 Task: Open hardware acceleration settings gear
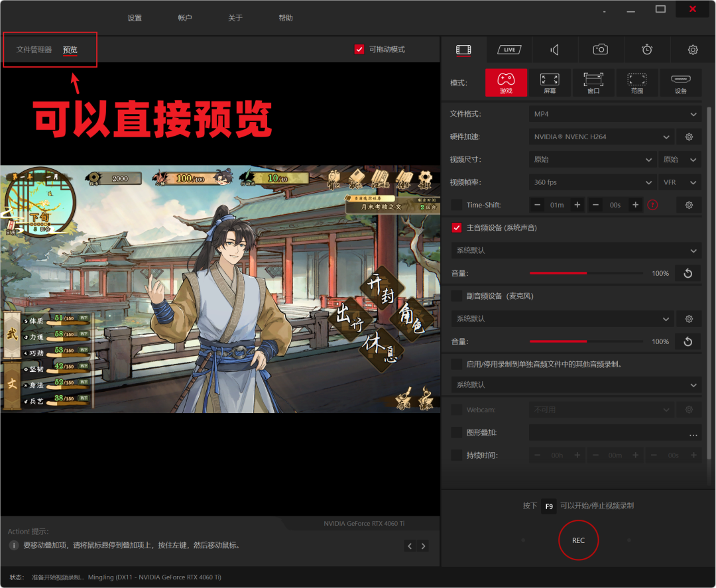689,137
